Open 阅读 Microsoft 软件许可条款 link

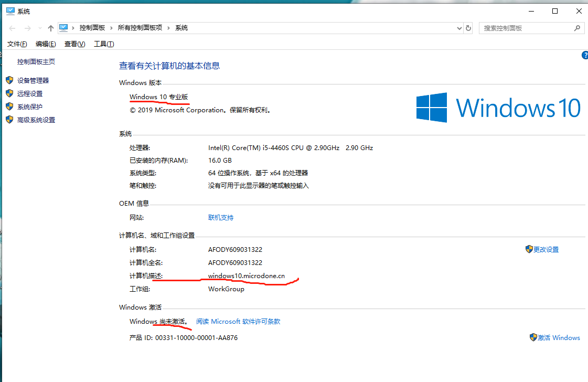[x=238, y=321]
